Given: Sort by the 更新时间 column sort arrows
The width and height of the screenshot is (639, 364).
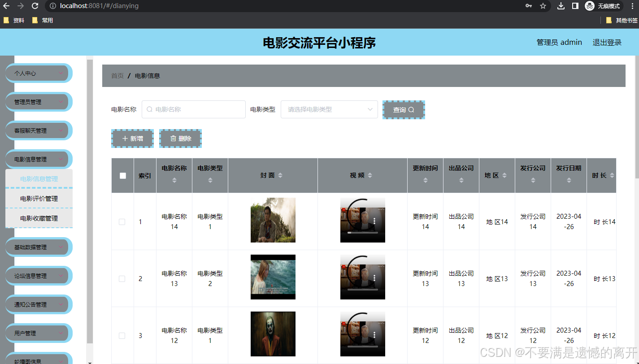Looking at the screenshot, I should pos(426,180).
